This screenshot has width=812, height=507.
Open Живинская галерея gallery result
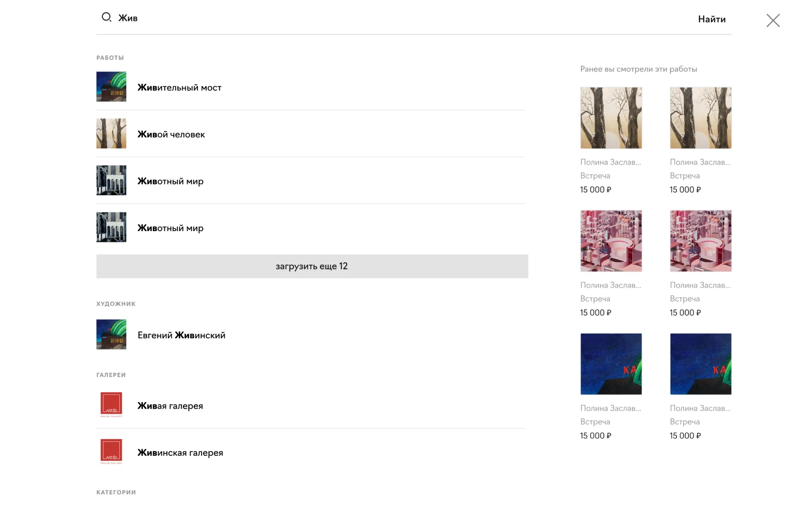tap(311, 452)
